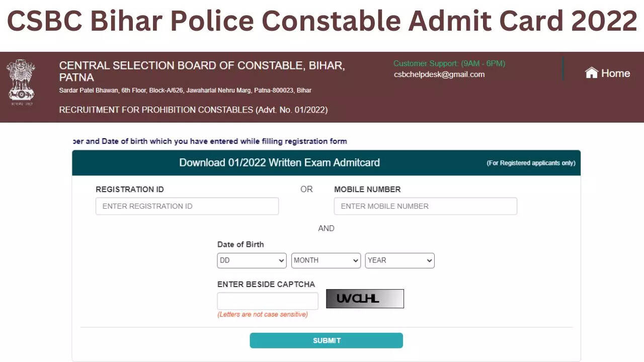Click the Date of Birth label

(x=240, y=244)
